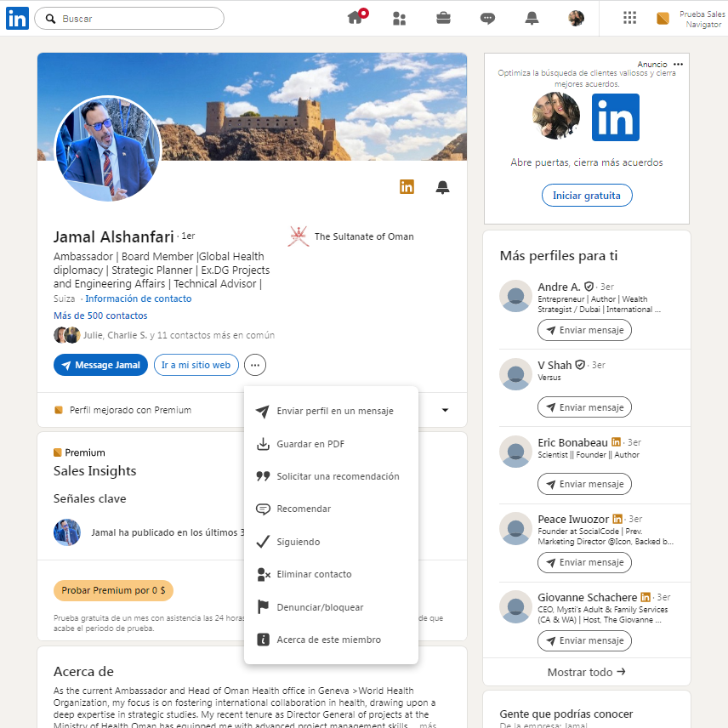Viewport: 728px width, 728px height.
Task: Click Probar Premium por 0 $ button
Action: (x=113, y=590)
